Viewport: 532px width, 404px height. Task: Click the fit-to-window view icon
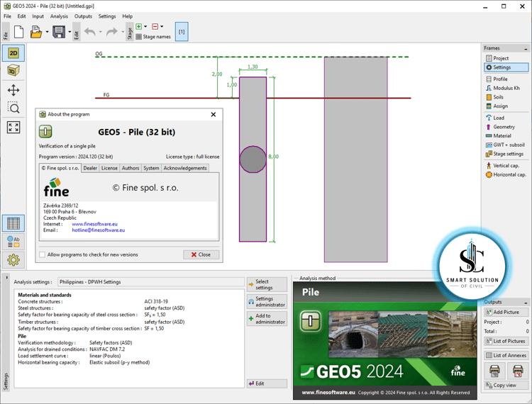click(x=13, y=127)
